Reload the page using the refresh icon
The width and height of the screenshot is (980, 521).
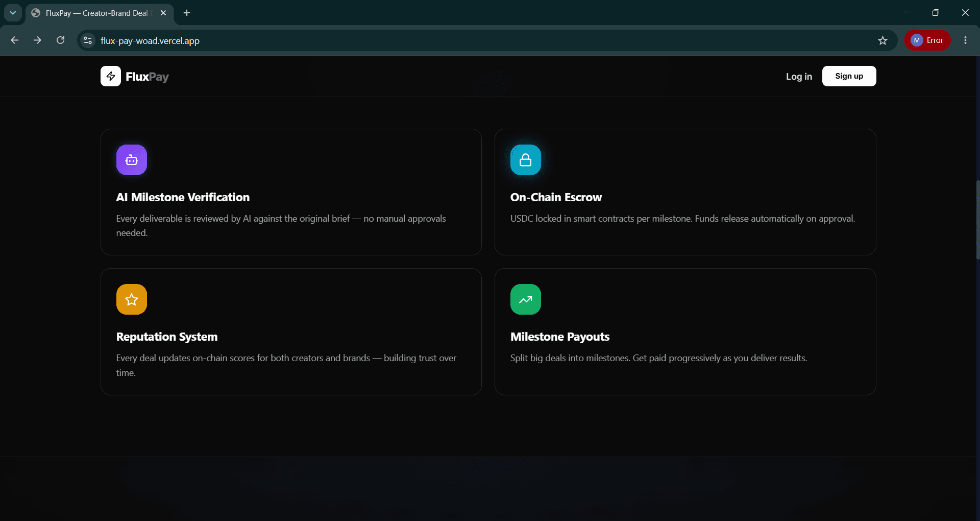pos(60,40)
